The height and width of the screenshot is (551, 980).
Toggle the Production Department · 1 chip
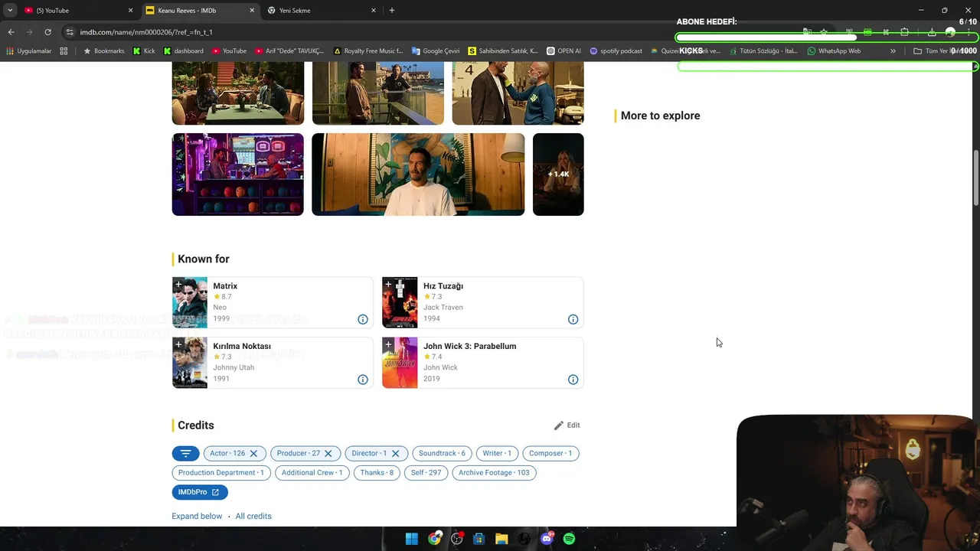[220, 473]
